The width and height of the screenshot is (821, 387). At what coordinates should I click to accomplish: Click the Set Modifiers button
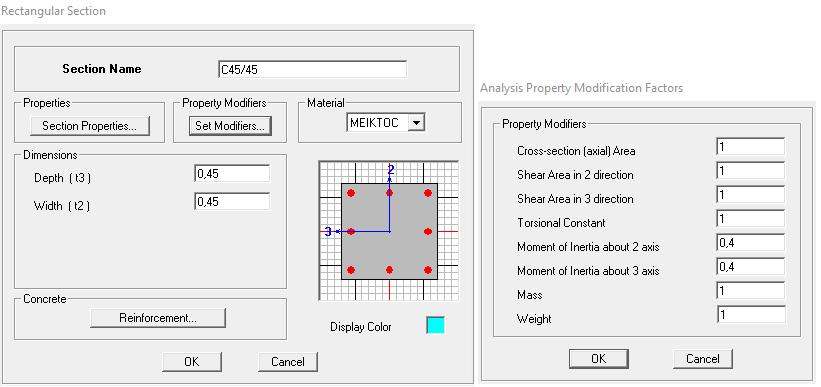(x=230, y=126)
